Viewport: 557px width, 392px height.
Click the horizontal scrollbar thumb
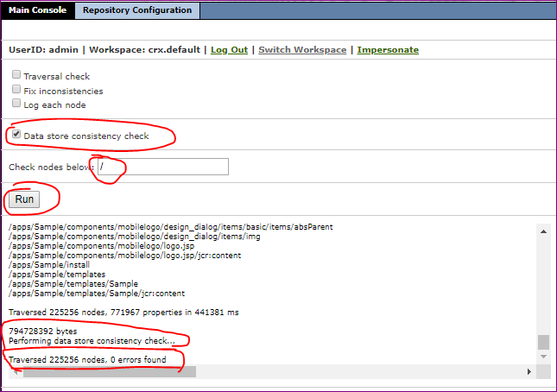[110, 372]
